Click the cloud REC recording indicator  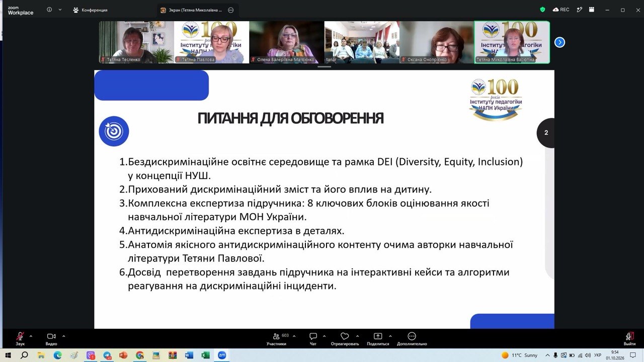click(x=560, y=10)
